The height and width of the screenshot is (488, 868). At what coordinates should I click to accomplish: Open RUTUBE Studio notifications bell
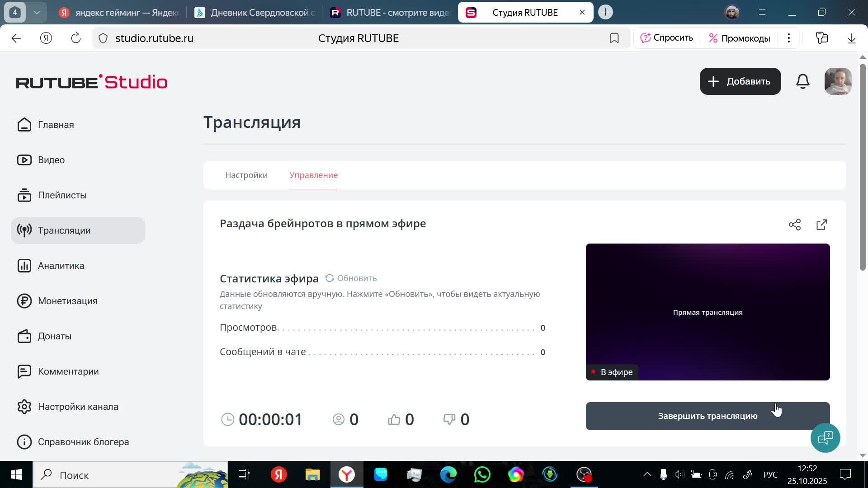802,81
